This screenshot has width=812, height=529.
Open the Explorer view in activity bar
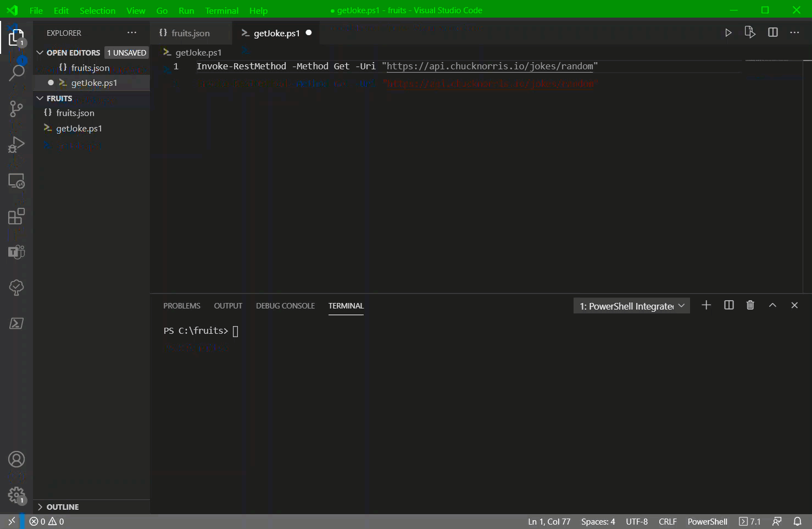(x=16, y=37)
